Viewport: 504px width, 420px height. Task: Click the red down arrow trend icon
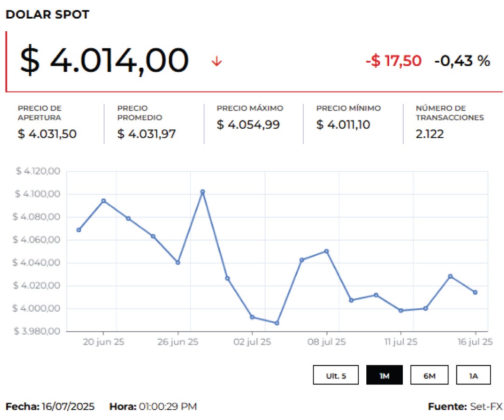(216, 62)
